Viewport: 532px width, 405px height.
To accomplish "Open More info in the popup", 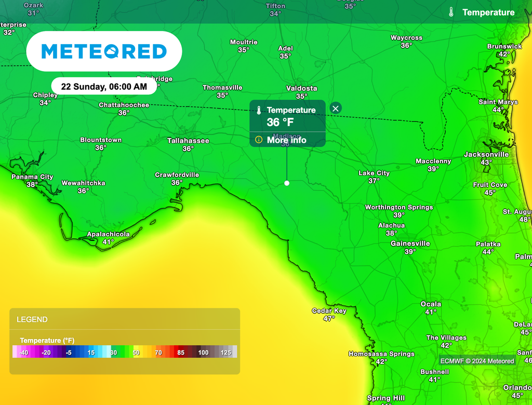I will (x=286, y=140).
